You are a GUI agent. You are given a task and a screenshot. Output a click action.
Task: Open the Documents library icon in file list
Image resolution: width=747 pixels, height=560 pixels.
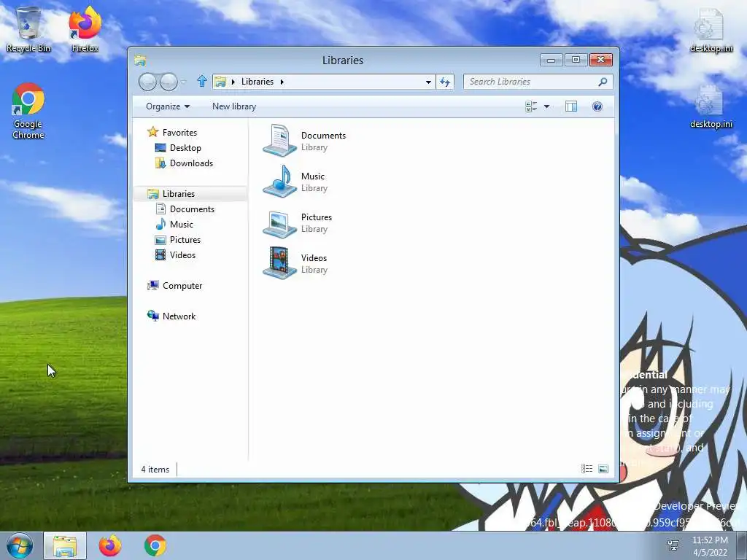pyautogui.click(x=279, y=141)
